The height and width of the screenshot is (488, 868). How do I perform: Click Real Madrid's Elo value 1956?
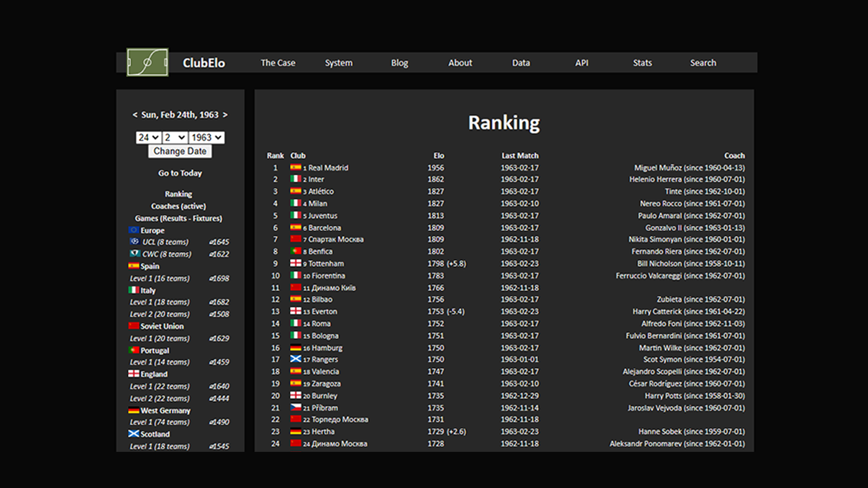tap(436, 168)
